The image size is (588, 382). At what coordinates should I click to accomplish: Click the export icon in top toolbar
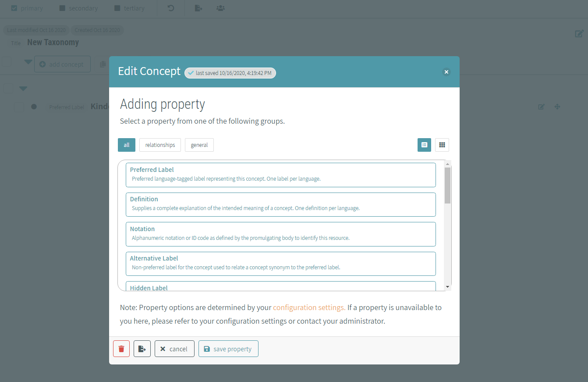point(198,8)
